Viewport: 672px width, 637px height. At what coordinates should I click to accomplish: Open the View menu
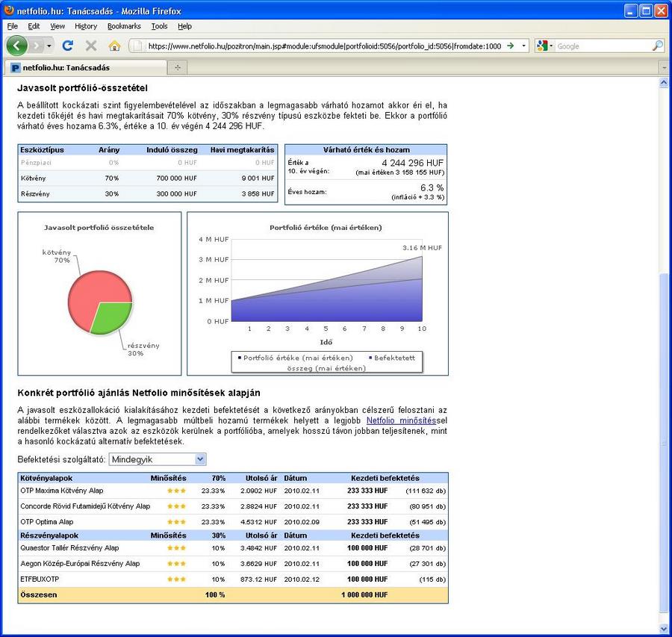click(x=57, y=26)
